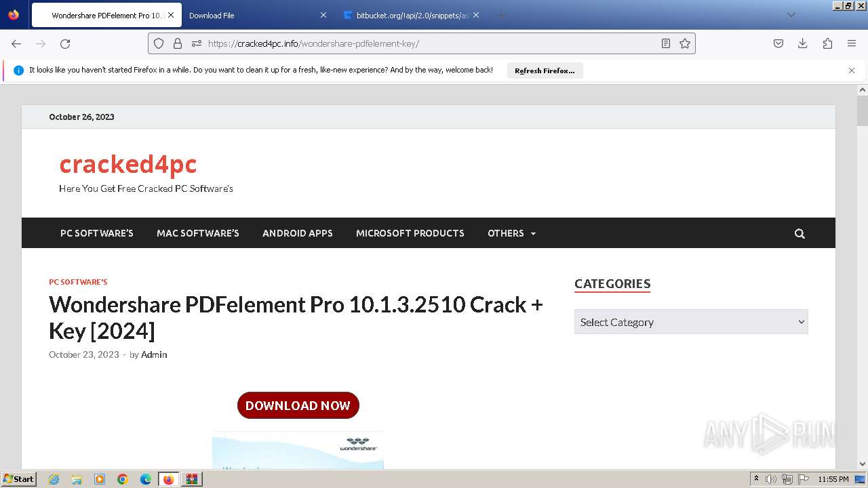Image resolution: width=868 pixels, height=488 pixels.
Task: Select the Firefox taskbar button
Action: (x=168, y=479)
